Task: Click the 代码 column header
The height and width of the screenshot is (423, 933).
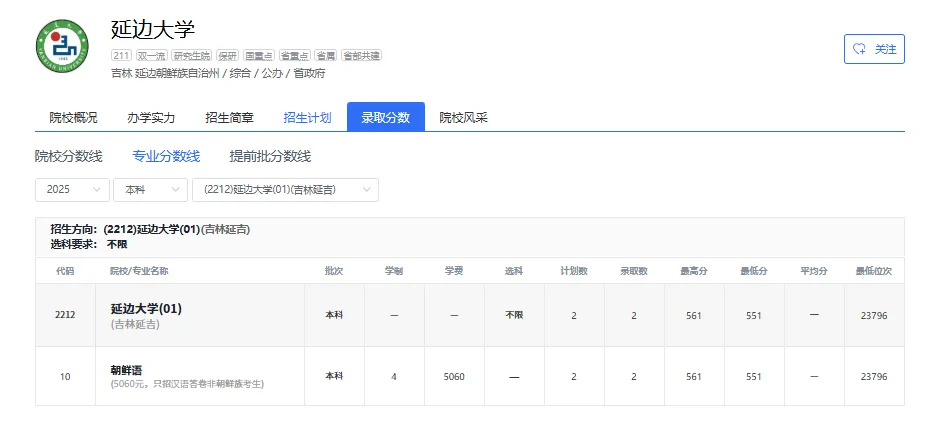Action: [x=65, y=271]
